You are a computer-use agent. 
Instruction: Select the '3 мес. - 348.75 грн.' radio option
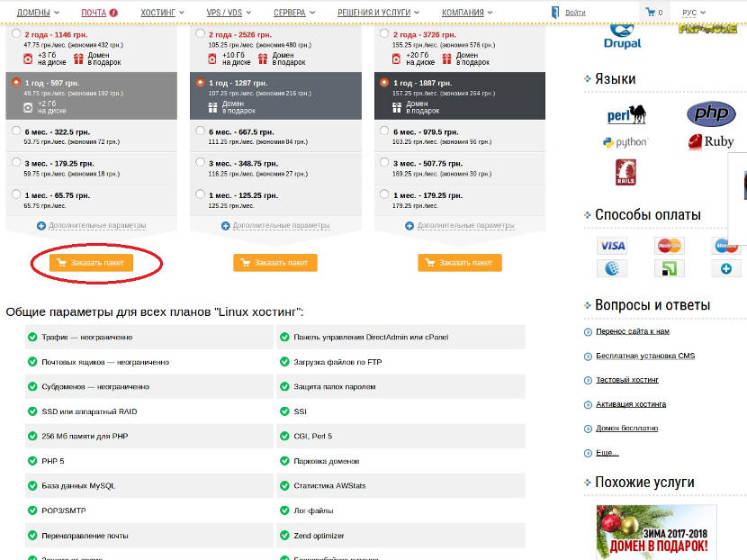point(200,163)
